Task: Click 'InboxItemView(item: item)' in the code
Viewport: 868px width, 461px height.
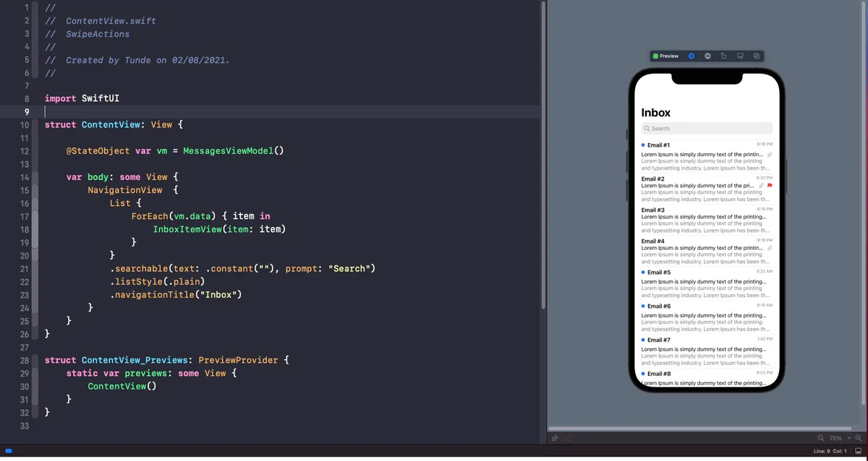Action: tap(220, 229)
